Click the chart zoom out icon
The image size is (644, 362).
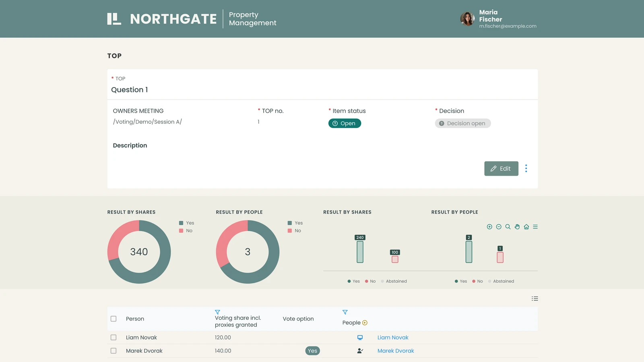(499, 227)
